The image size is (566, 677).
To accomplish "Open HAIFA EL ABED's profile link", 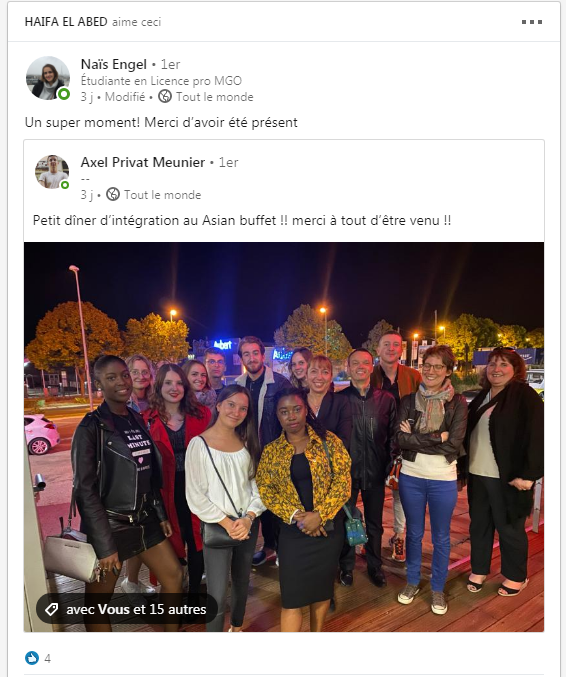I will [66, 22].
